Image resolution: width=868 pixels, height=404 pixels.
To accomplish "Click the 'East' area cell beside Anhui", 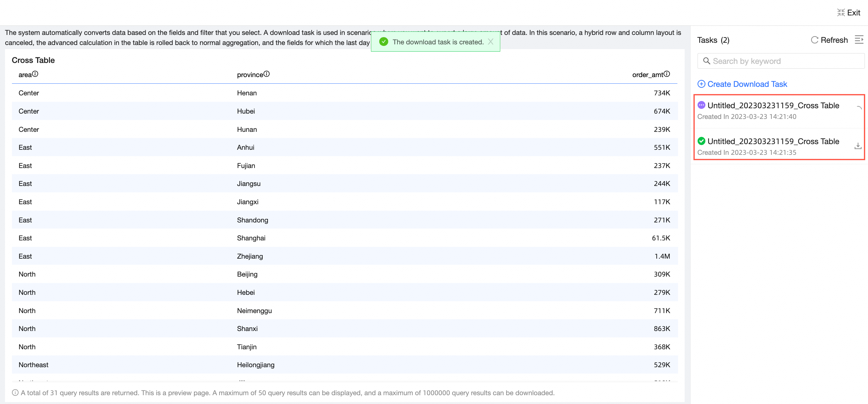I will pyautogui.click(x=25, y=147).
